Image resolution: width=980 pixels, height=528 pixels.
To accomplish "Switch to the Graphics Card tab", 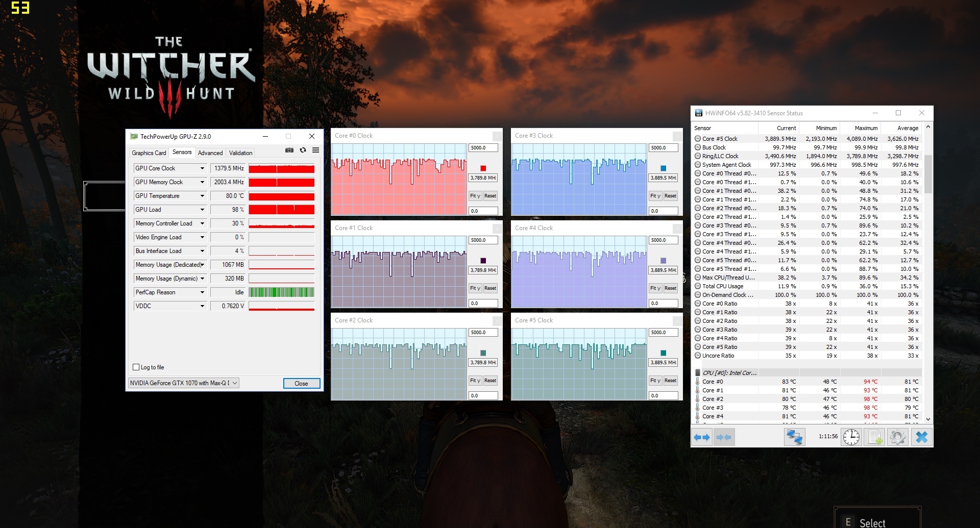I will (x=149, y=153).
